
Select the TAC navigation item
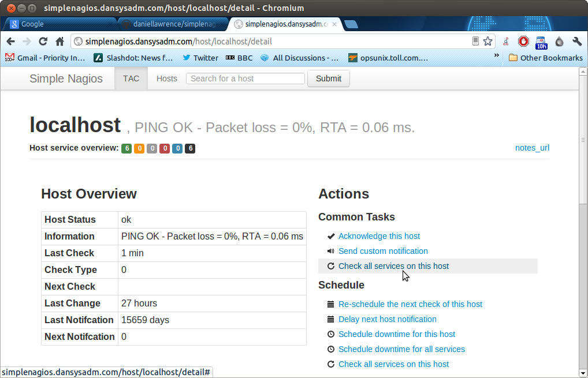click(131, 78)
